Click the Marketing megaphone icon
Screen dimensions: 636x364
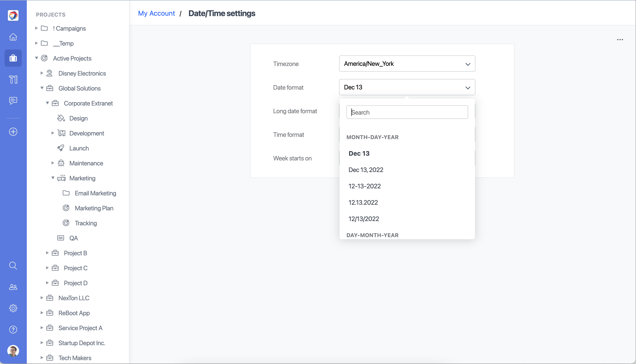coord(61,178)
